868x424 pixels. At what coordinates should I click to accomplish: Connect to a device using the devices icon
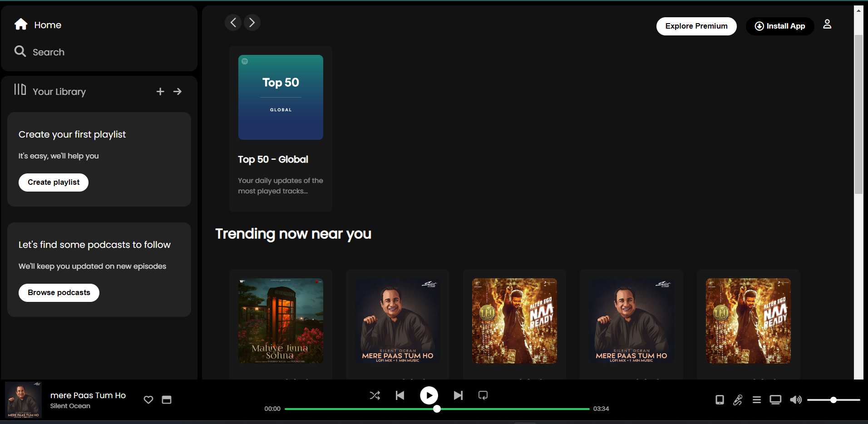coord(720,400)
